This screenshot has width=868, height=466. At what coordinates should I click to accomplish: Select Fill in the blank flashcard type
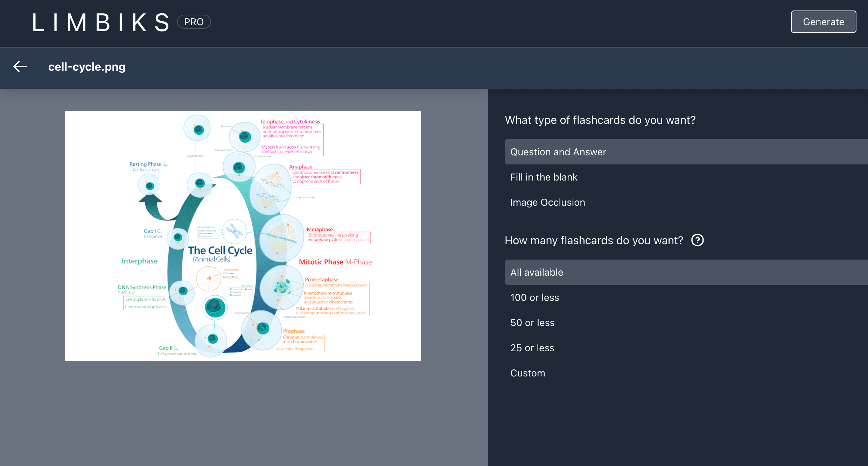tap(544, 177)
